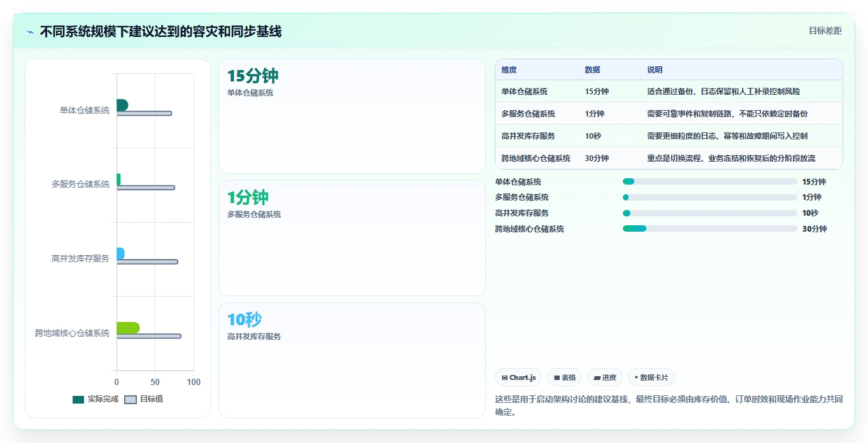Toggle the 目标值 legend swatch

(x=131, y=400)
